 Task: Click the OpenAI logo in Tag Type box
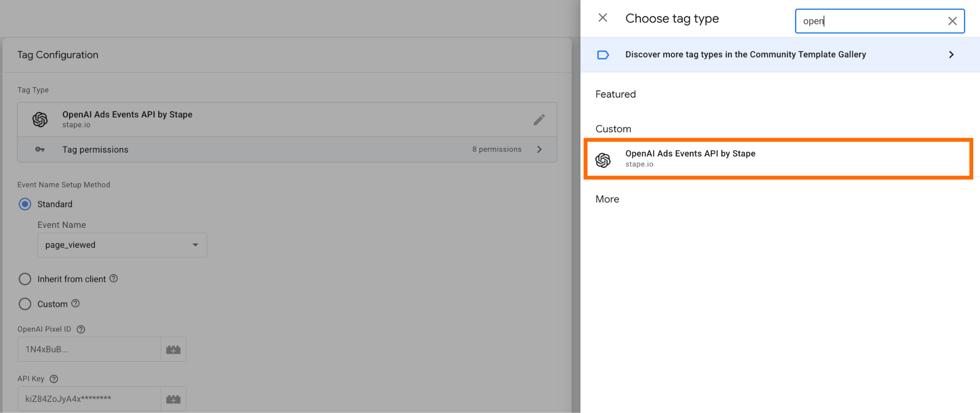click(40, 120)
